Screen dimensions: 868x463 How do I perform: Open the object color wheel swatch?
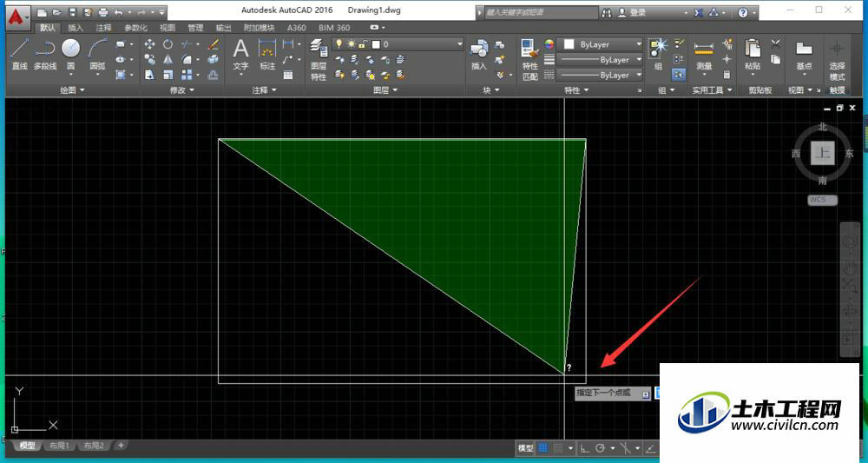pyautogui.click(x=549, y=43)
